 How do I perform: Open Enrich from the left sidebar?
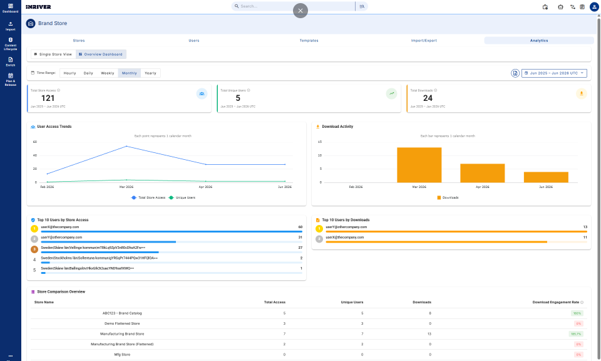point(10,62)
